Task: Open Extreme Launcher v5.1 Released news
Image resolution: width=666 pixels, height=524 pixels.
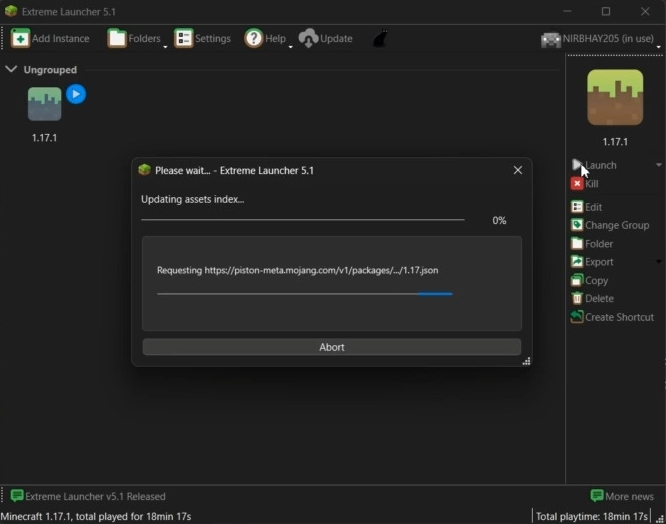Action: coord(88,496)
